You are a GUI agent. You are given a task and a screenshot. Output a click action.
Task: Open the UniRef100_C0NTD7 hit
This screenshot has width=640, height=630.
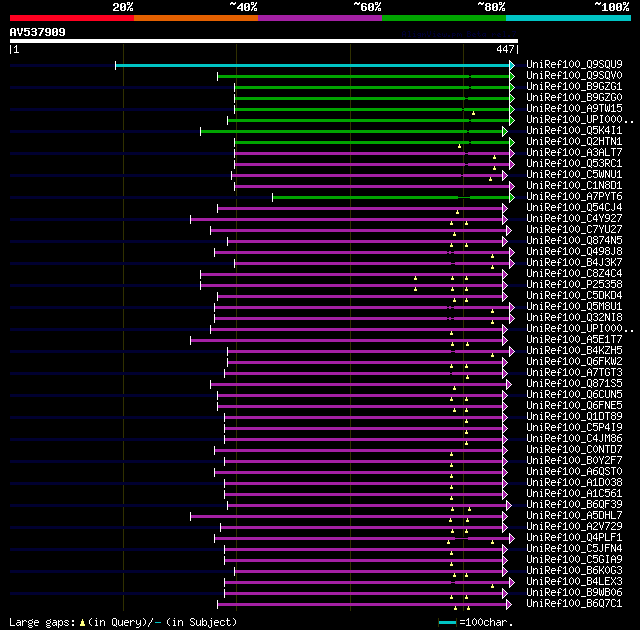tap(574, 450)
